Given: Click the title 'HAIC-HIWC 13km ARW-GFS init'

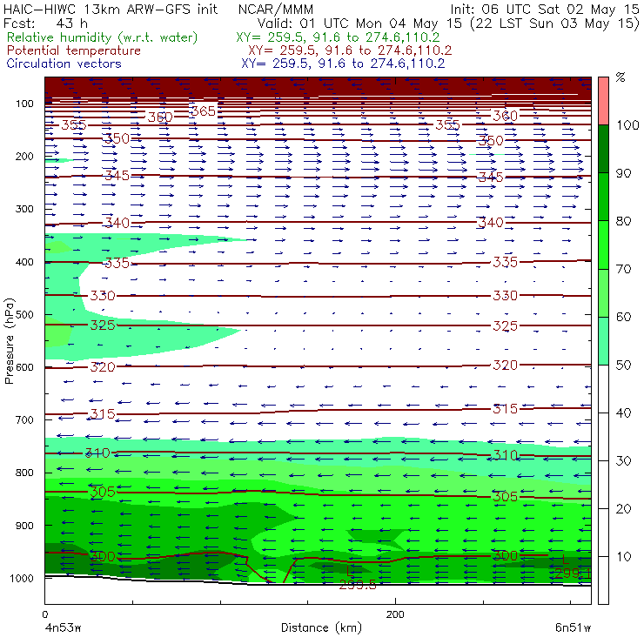Looking at the screenshot, I should [110, 9].
